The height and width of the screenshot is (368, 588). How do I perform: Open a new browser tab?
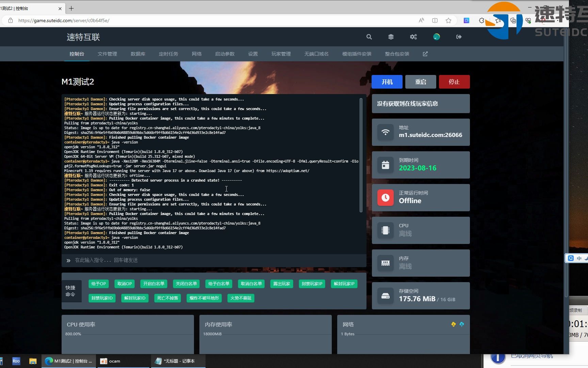click(x=71, y=8)
